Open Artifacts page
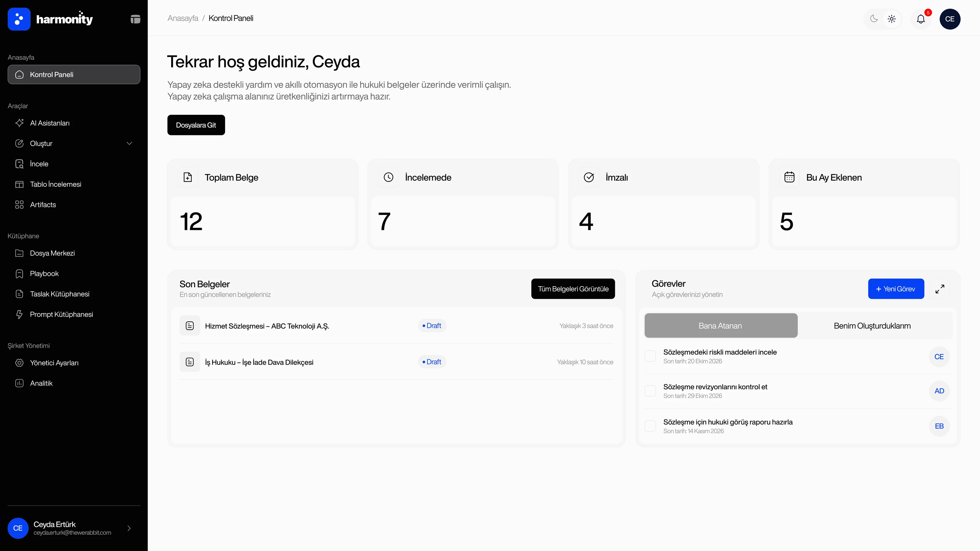This screenshot has height=551, width=980. click(74, 204)
